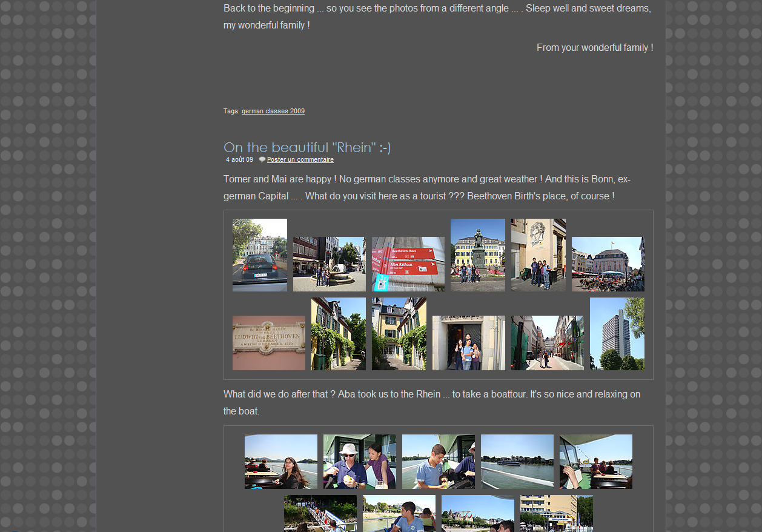Open the post title "On the beautiful Rhein"

(x=306, y=147)
